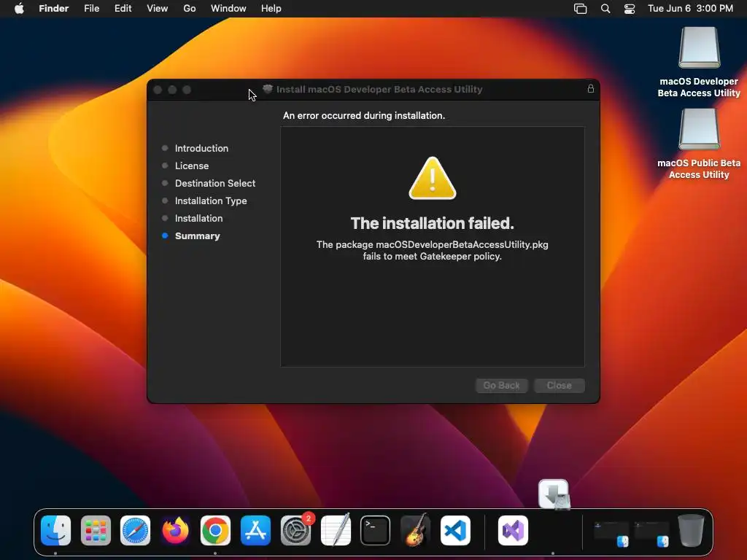Viewport: 747px width, 560px height.
Task: Click the date and time in menu bar
Action: 690,9
